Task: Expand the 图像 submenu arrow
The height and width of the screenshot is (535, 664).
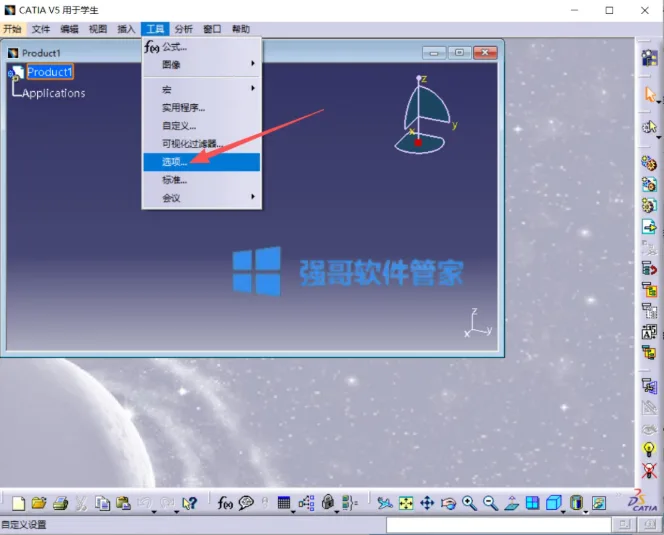Action: click(x=253, y=64)
